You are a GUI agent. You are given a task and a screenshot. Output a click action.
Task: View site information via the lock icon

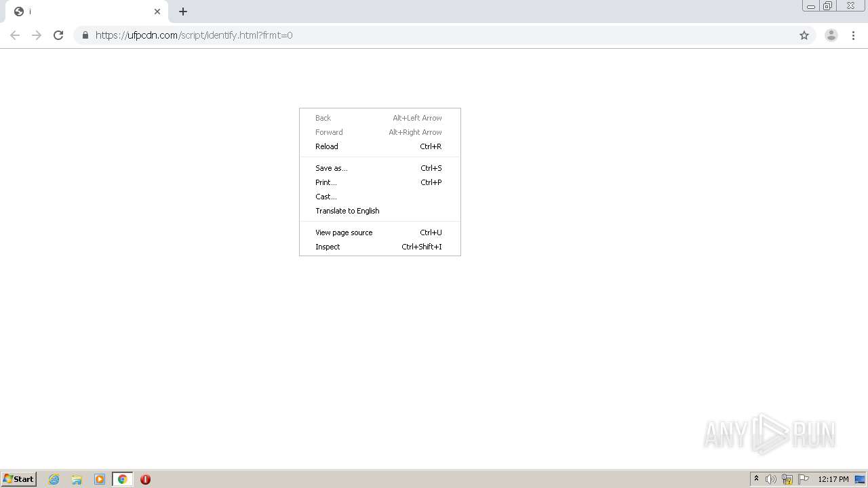click(x=85, y=35)
